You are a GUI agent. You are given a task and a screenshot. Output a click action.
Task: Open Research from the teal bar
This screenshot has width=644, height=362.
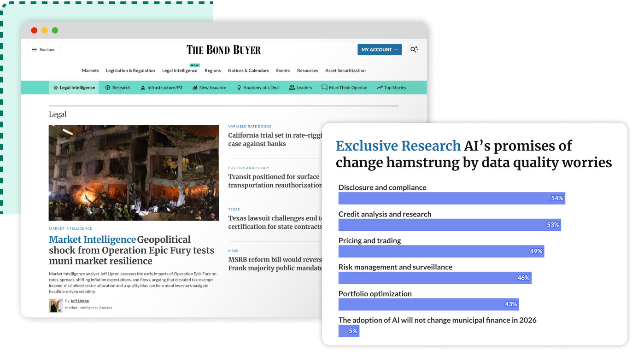click(x=118, y=88)
